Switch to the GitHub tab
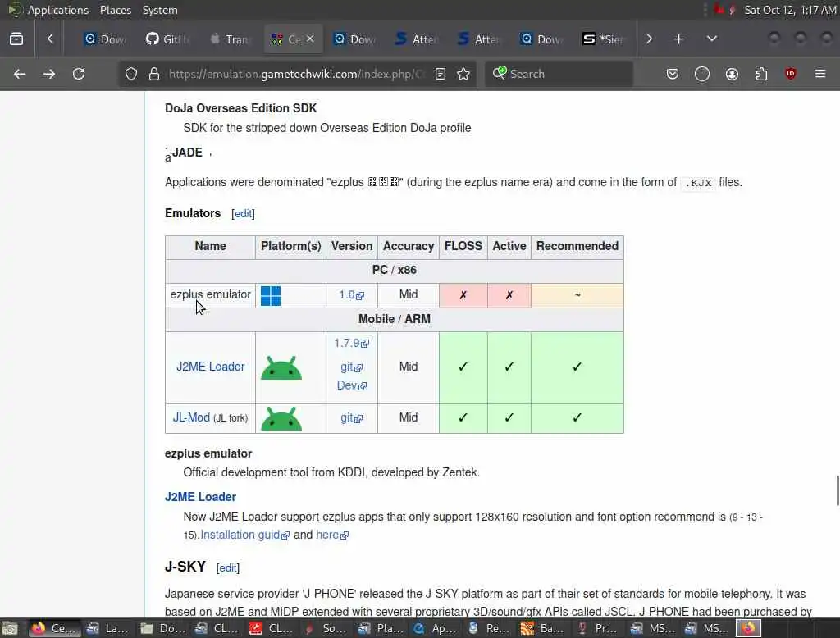This screenshot has width=840, height=638. pyautogui.click(x=167, y=39)
